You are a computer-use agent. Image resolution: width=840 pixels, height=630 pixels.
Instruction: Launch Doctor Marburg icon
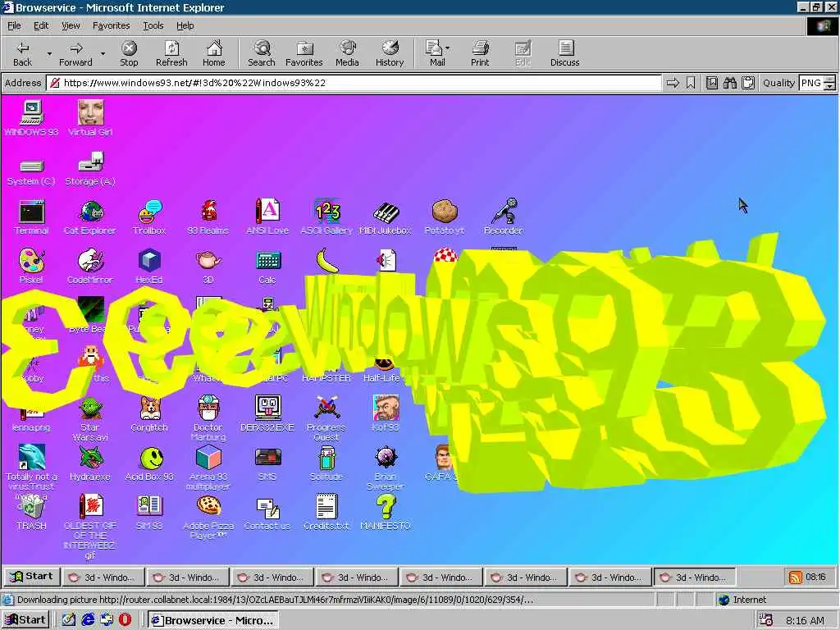click(x=208, y=418)
